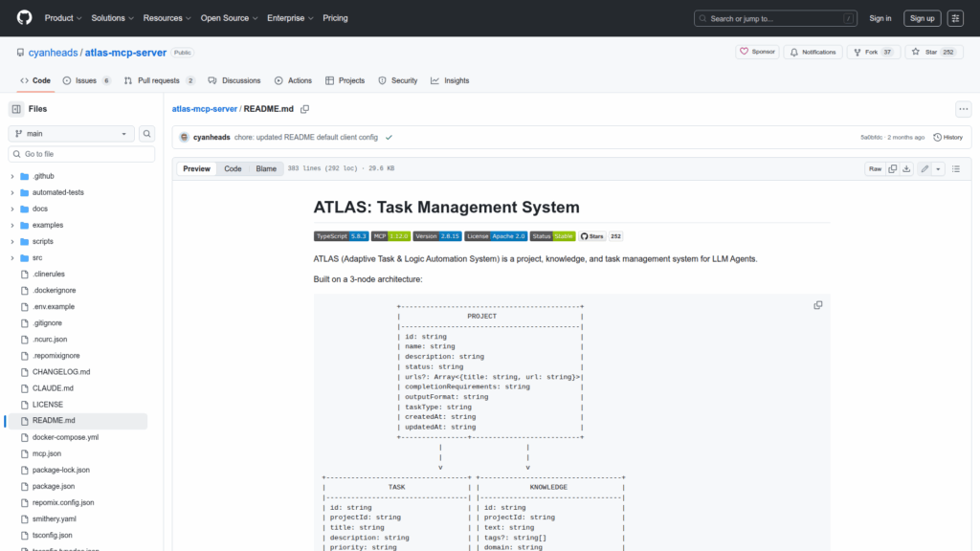This screenshot has width=980, height=551.
Task: Open Notifications bell button
Action: coord(813,52)
